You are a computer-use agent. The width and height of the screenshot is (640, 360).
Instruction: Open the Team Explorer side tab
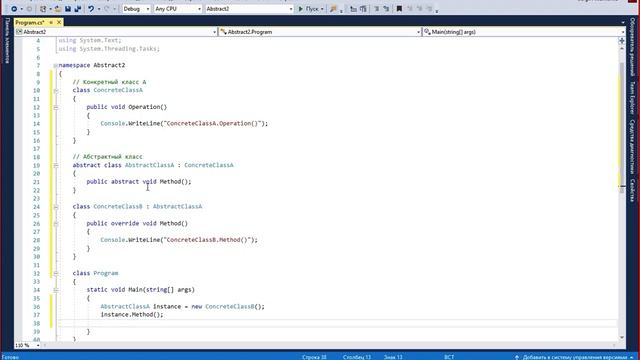pyautogui.click(x=632, y=97)
